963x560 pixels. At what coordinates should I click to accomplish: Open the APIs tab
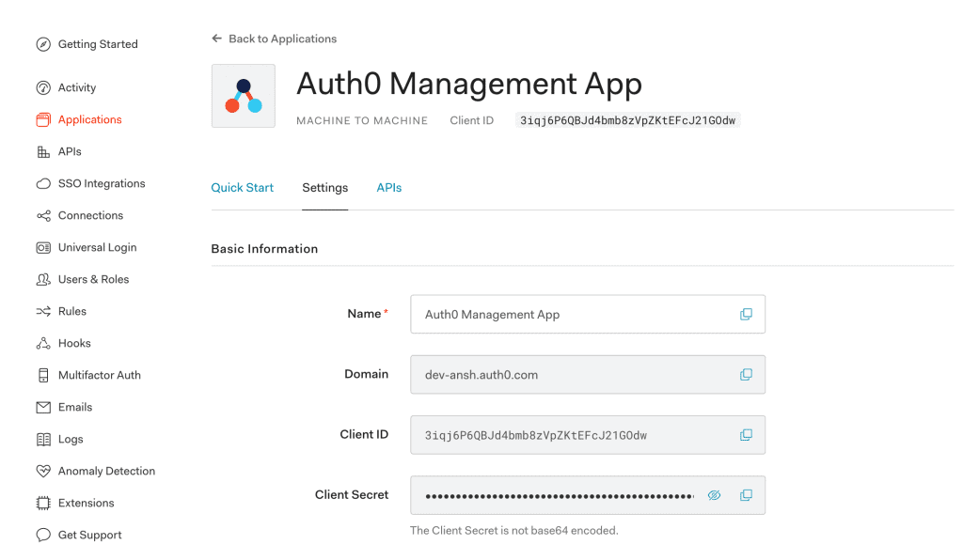(x=389, y=188)
